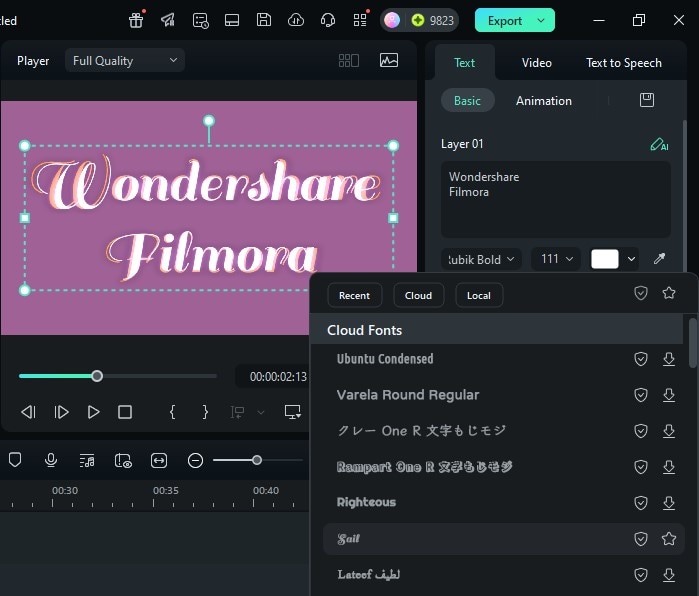Download the Lateef font
This screenshot has height=596, width=699.
point(669,575)
